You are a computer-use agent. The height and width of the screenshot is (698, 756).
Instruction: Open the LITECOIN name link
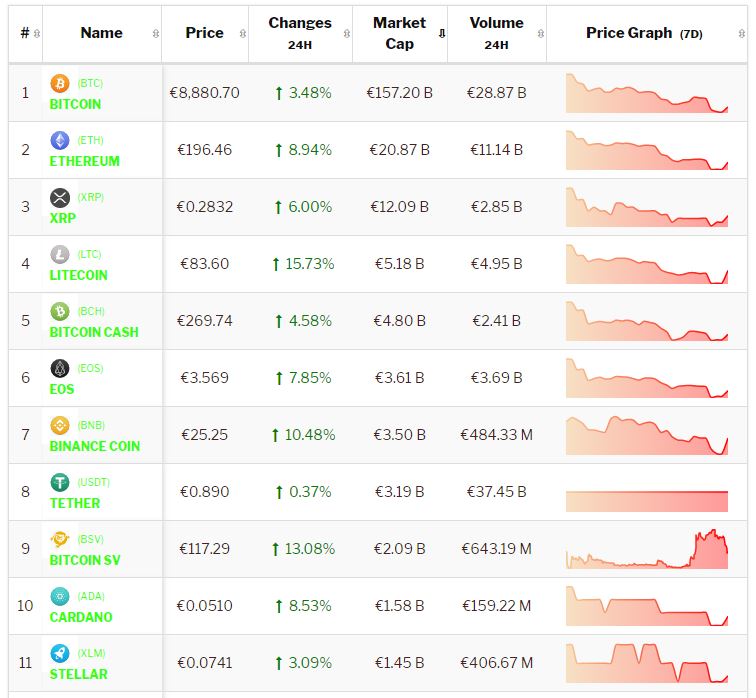tap(78, 275)
